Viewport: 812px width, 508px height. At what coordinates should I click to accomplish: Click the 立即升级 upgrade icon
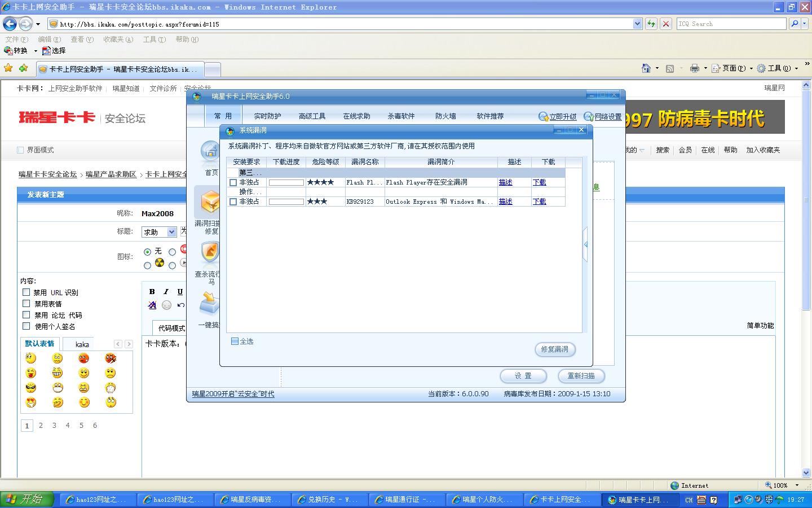(544, 116)
